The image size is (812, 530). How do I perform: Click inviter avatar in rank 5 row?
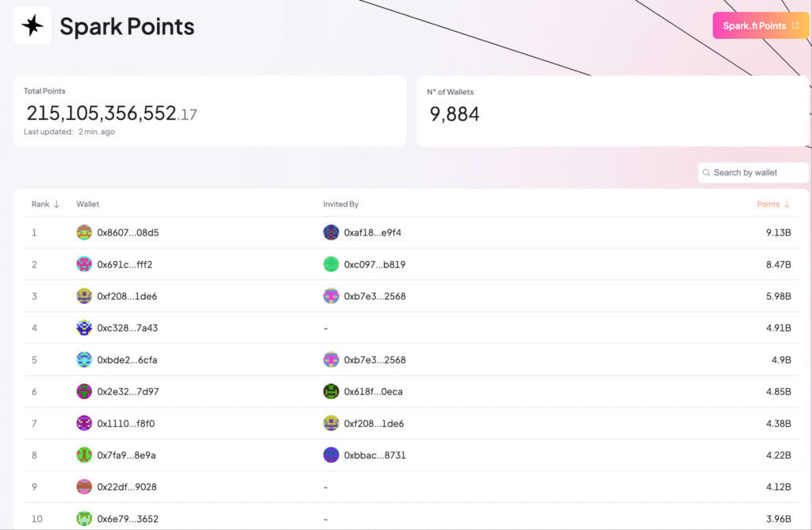(331, 359)
